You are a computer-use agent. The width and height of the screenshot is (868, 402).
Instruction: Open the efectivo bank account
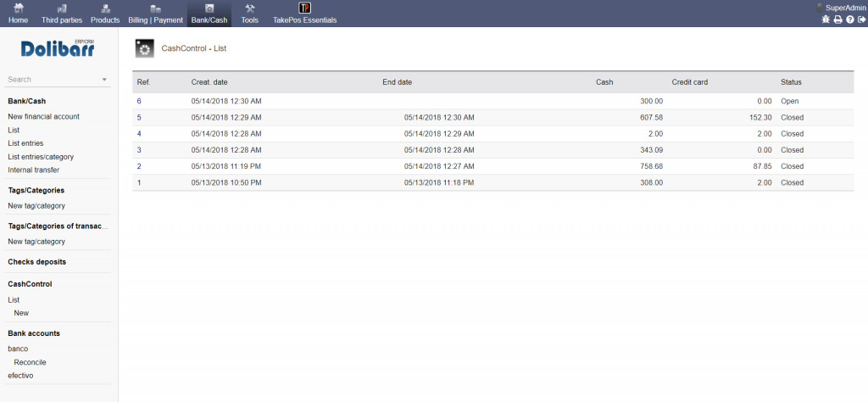[21, 375]
